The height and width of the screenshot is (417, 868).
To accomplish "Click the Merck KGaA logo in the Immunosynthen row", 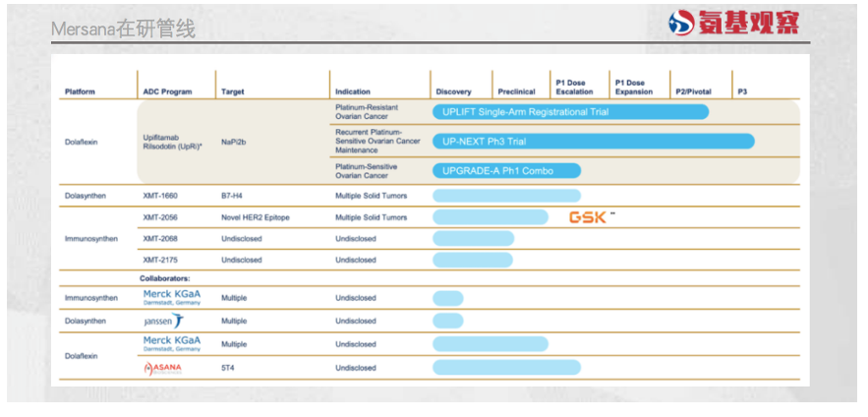I will (x=172, y=297).
